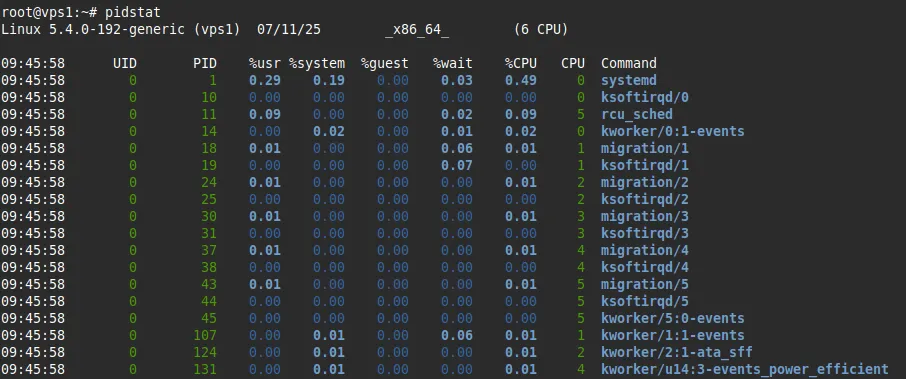The image size is (906, 379).
Task: Click the migration/1 command name
Action: (645, 148)
